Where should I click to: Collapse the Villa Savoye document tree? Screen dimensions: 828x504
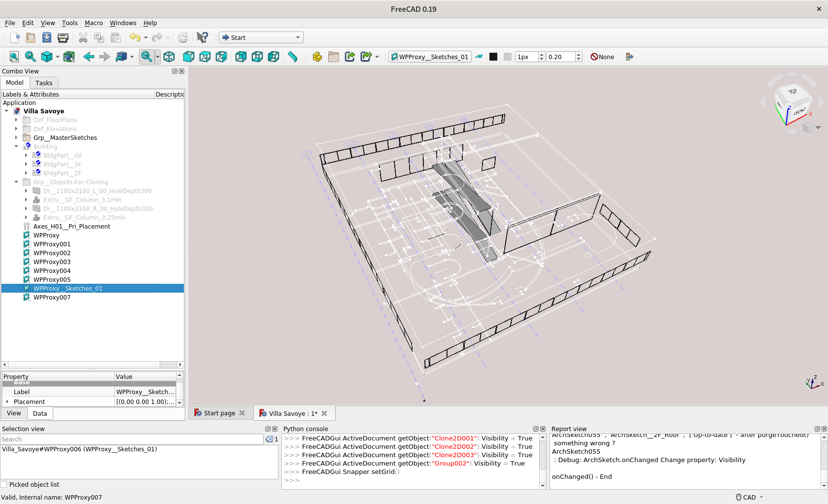tap(6, 111)
